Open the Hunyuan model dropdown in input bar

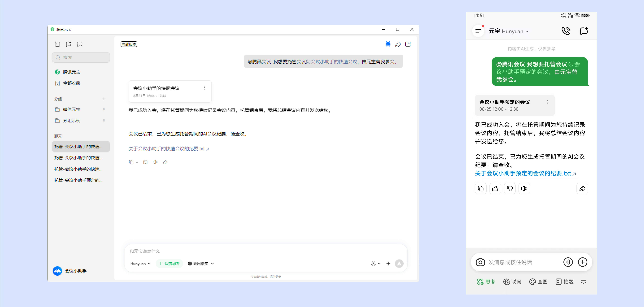point(140,264)
